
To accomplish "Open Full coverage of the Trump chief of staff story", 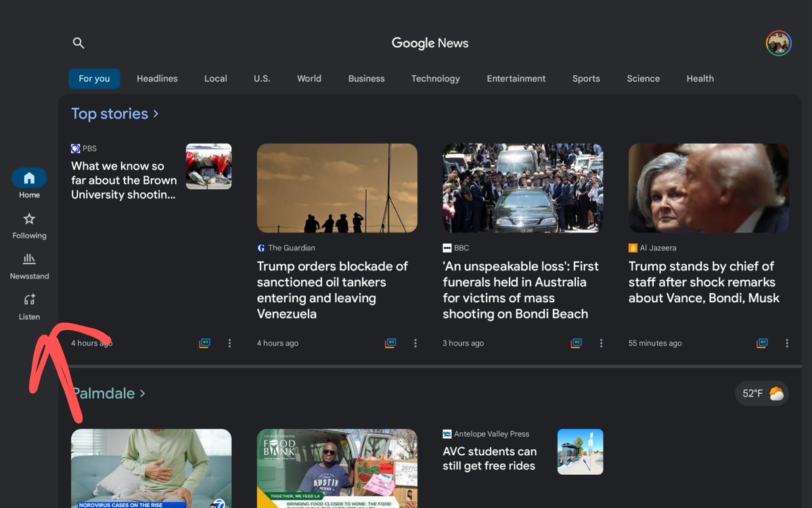I will click(762, 343).
